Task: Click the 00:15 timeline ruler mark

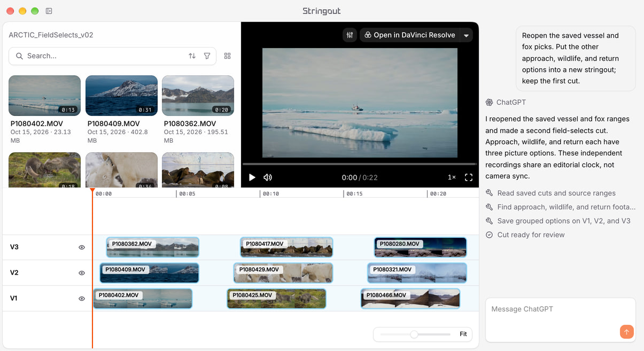Action: point(354,194)
